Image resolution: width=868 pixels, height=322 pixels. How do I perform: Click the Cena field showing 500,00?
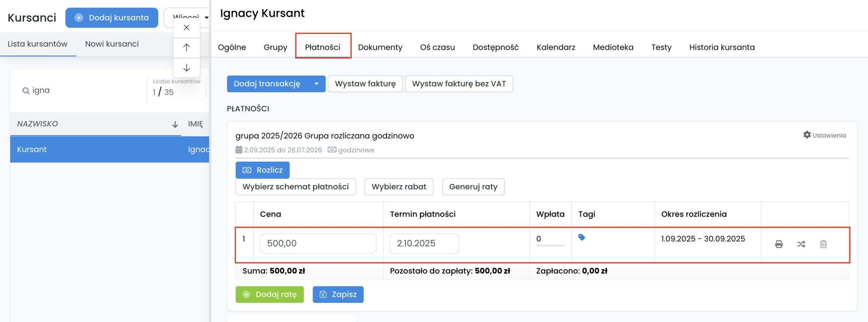point(318,243)
